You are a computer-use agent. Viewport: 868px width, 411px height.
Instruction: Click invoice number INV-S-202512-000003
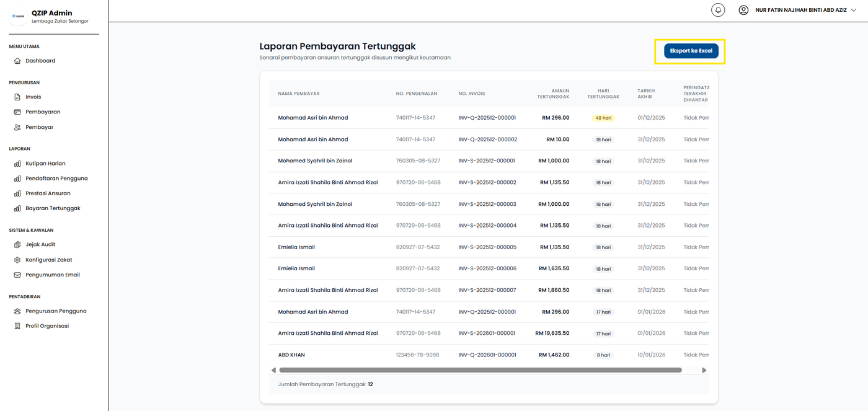coord(487,204)
